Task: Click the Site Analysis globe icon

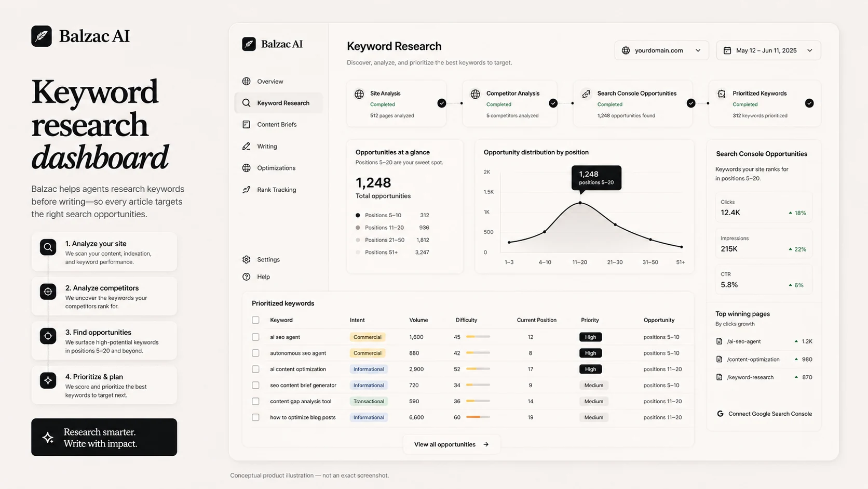Action: coord(359,94)
